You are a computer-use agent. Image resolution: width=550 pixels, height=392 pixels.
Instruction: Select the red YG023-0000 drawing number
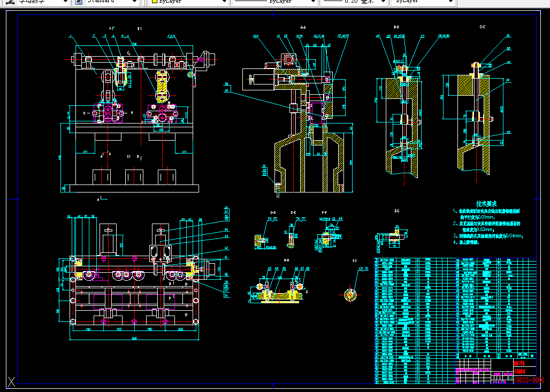[529, 380]
